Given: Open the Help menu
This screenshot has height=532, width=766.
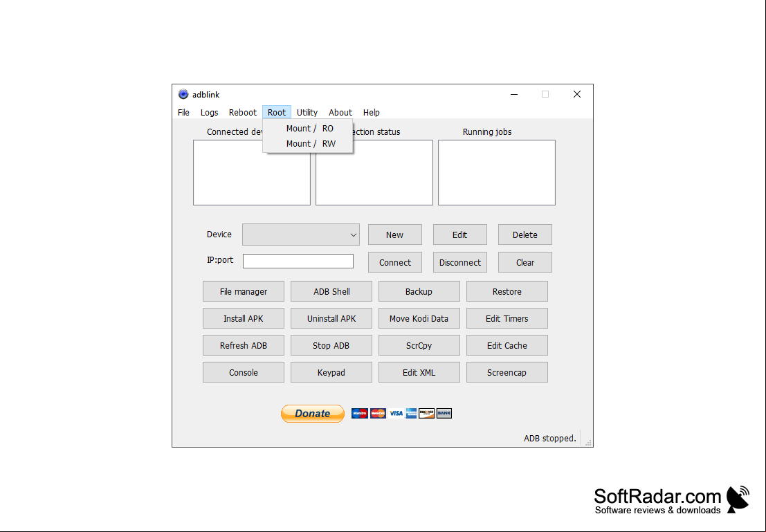Looking at the screenshot, I should click(372, 112).
